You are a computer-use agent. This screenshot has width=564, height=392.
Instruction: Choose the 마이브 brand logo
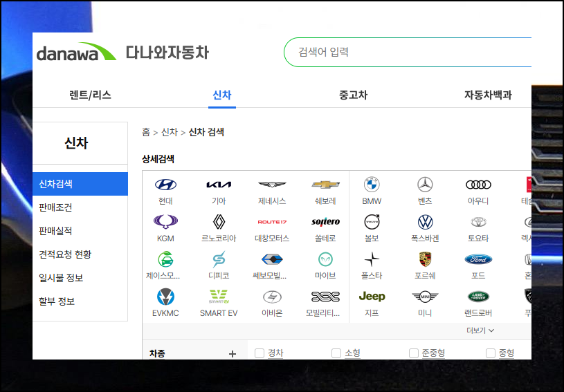coord(325,259)
